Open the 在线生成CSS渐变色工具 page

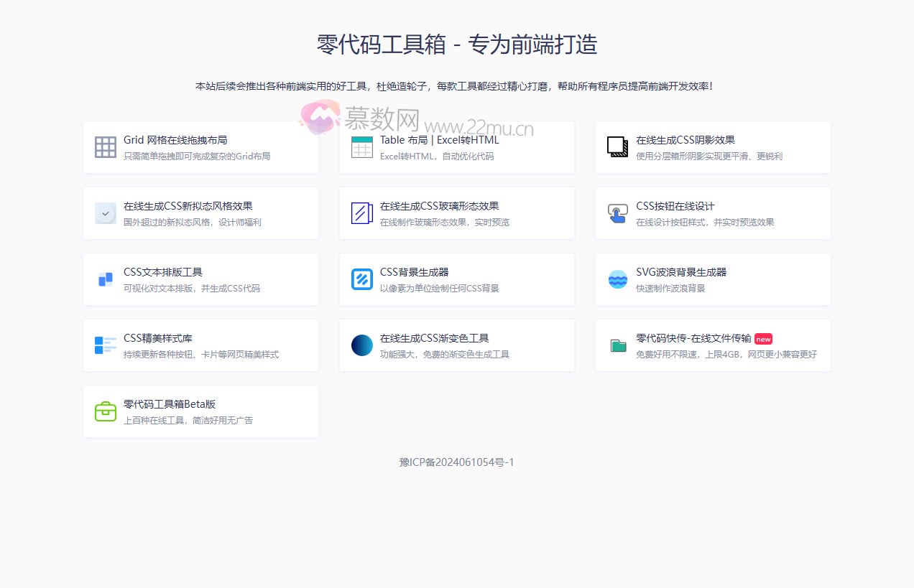tap(457, 345)
